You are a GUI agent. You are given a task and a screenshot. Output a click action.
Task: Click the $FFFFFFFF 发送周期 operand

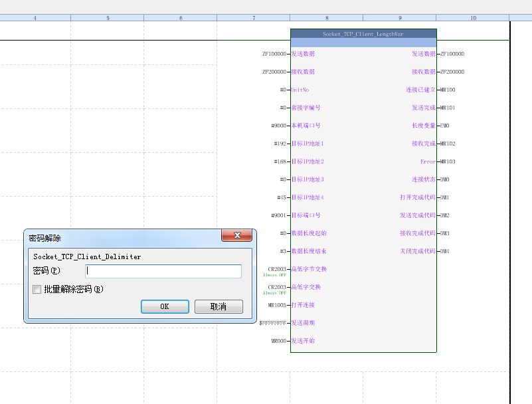pyautogui.click(x=272, y=323)
